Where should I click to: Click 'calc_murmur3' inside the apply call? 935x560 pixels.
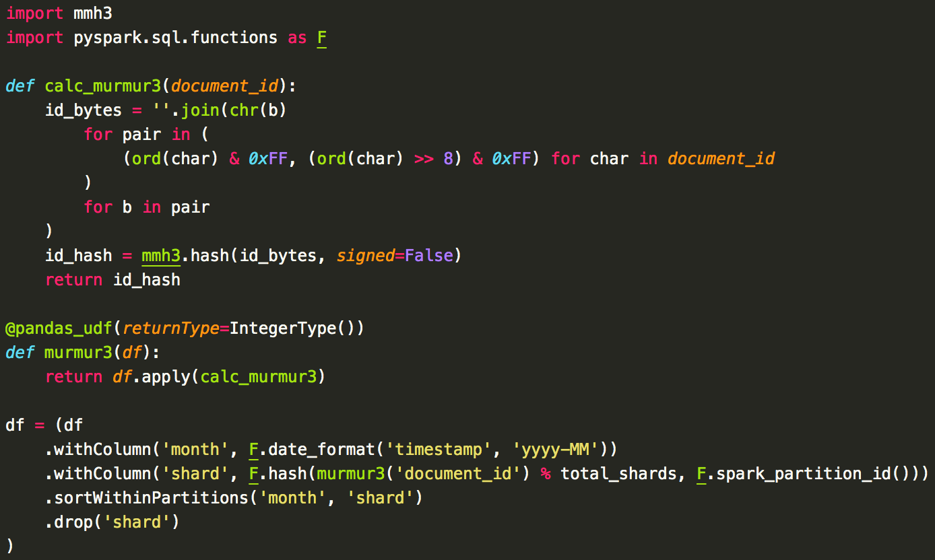pyautogui.click(x=259, y=377)
